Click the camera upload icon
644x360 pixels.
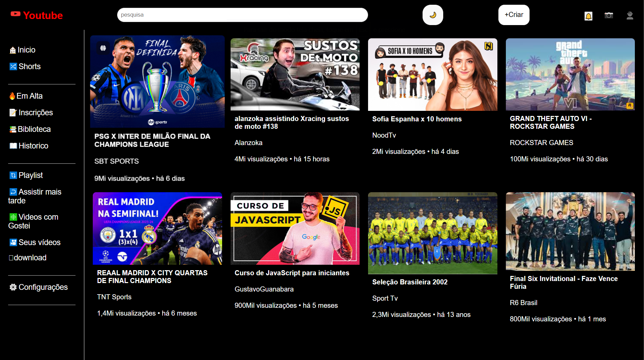coord(609,15)
